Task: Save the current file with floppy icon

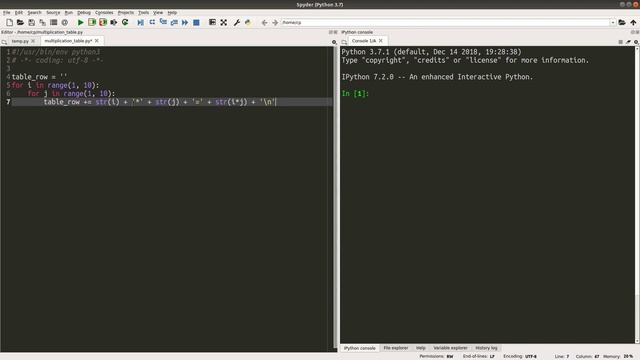Action: pos(31,22)
